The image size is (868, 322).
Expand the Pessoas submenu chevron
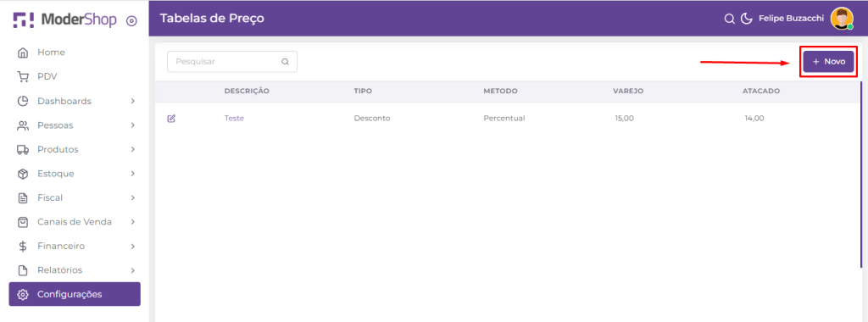(133, 125)
